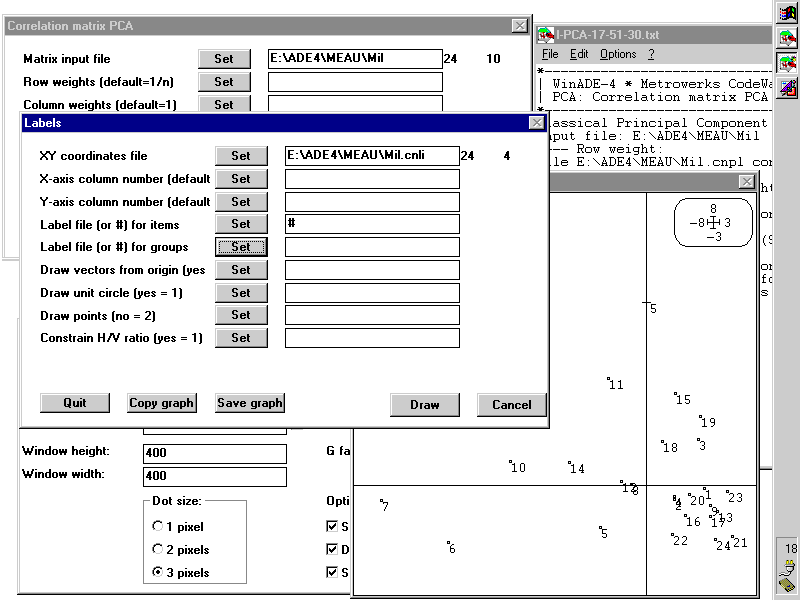Click the Label file for groups field

coord(372,247)
